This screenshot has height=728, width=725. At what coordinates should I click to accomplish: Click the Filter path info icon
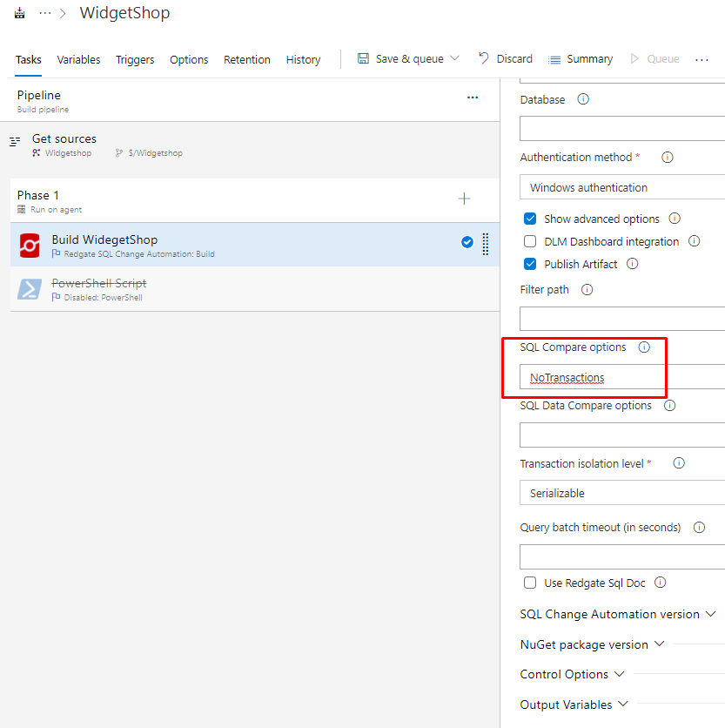click(587, 290)
